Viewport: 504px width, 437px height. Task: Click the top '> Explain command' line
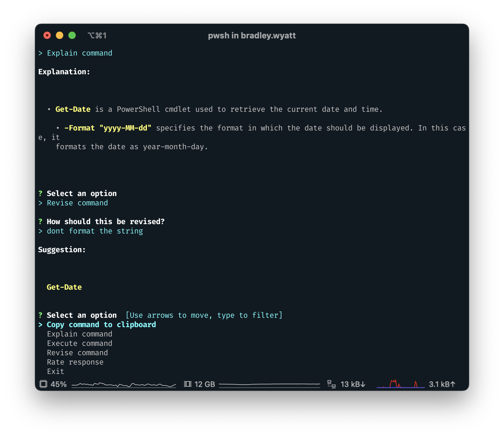coord(75,53)
